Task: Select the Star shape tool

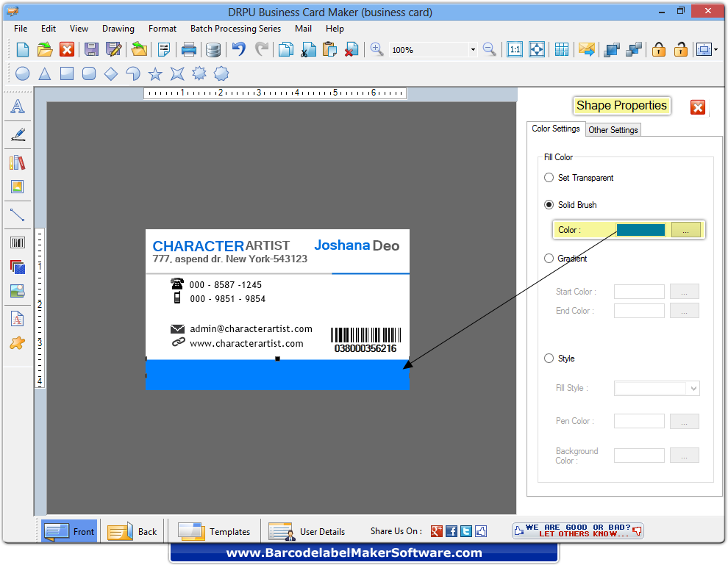Action: pos(155,73)
